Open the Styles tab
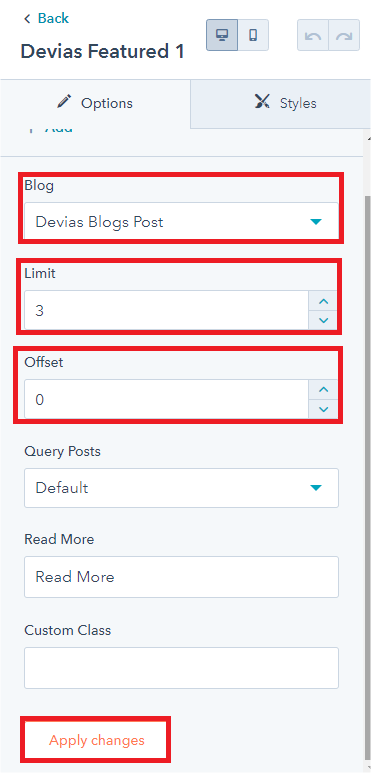 (x=281, y=104)
